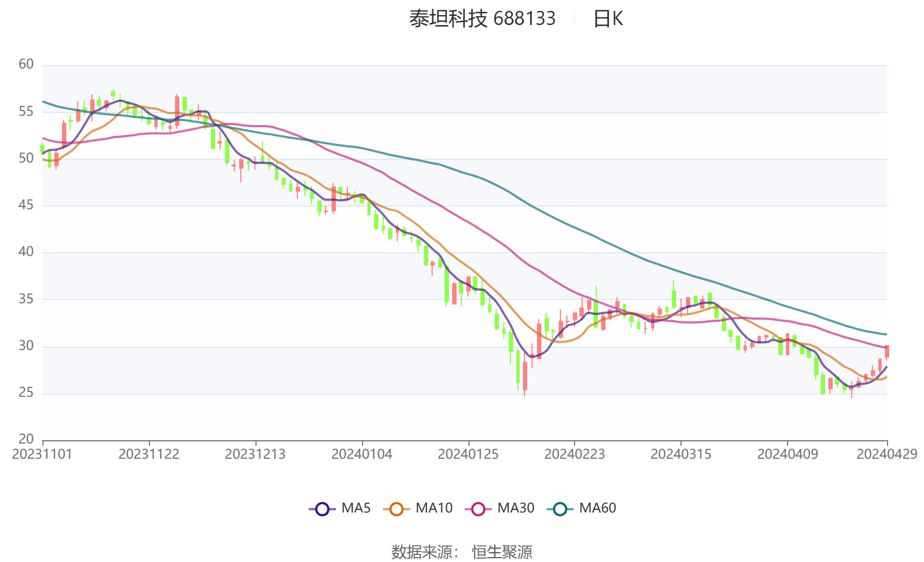Toggle the MA5 series via its text label

(x=355, y=508)
